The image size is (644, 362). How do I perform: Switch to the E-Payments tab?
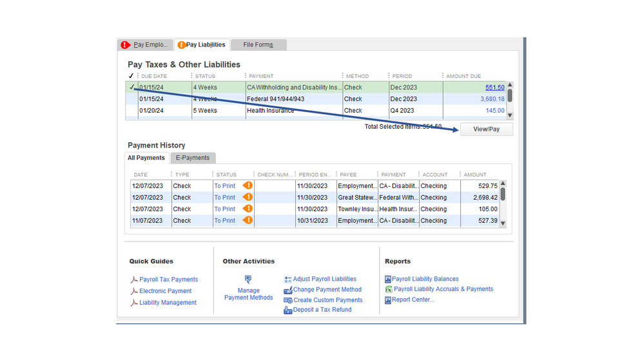(193, 158)
